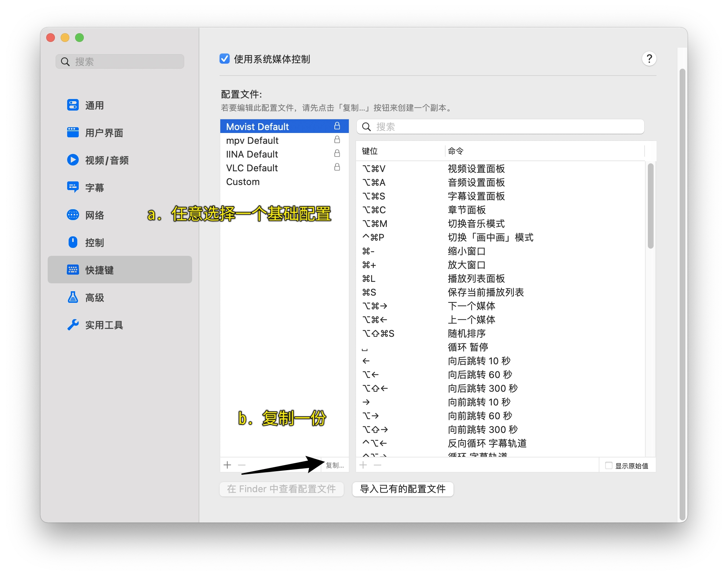
Task: Enable the 显示原始值 checkbox
Action: [x=609, y=465]
